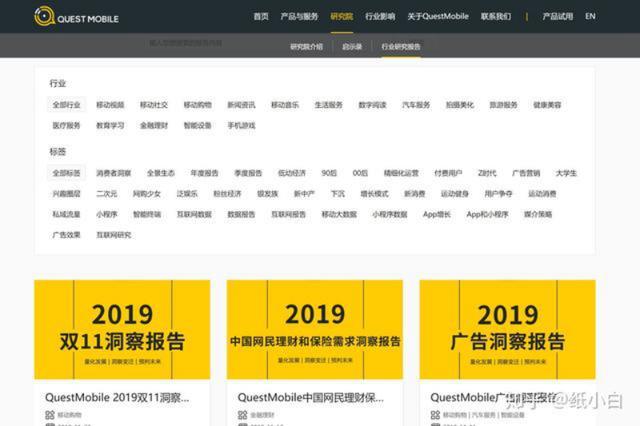Filter by 移动社交 industry
640x426 pixels.
tap(154, 105)
